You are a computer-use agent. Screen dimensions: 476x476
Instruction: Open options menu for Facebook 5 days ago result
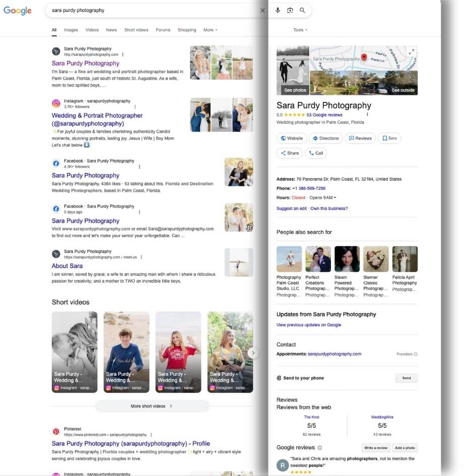click(x=140, y=212)
